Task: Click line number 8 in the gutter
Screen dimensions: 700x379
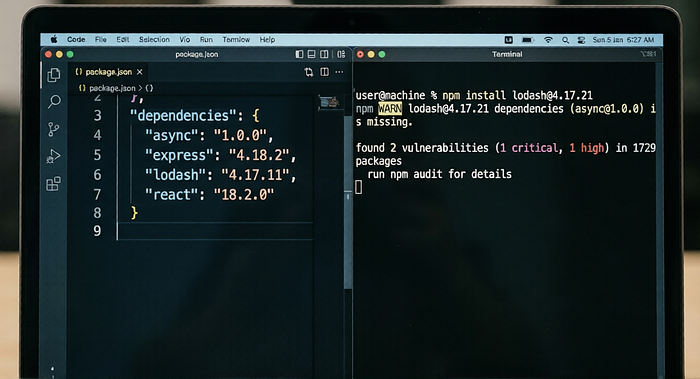Action: pos(97,213)
